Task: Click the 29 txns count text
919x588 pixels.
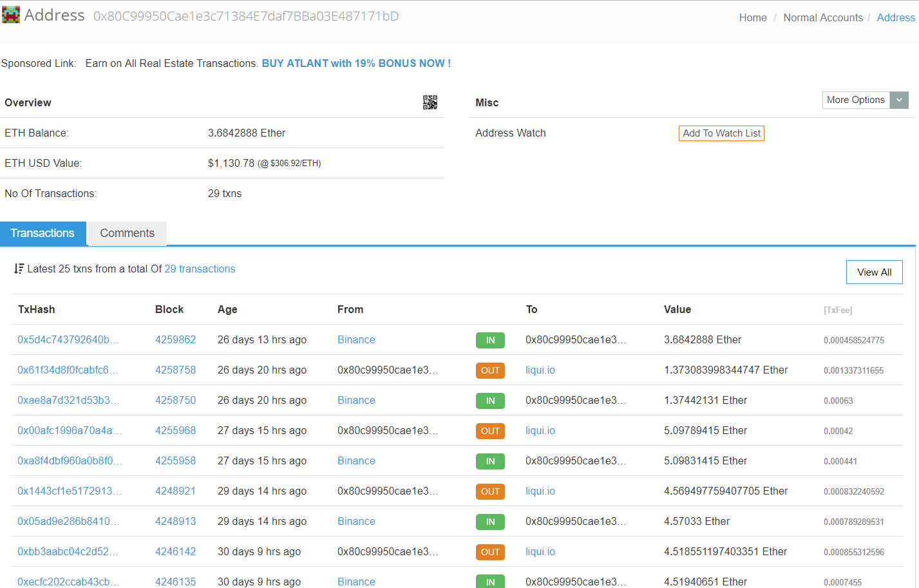Action: (225, 193)
